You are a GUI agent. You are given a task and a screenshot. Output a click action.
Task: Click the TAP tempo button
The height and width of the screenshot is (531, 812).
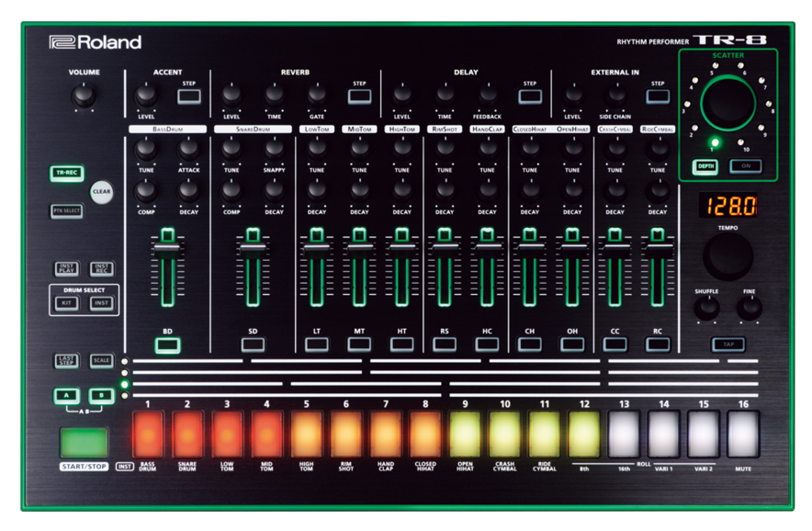(x=728, y=345)
